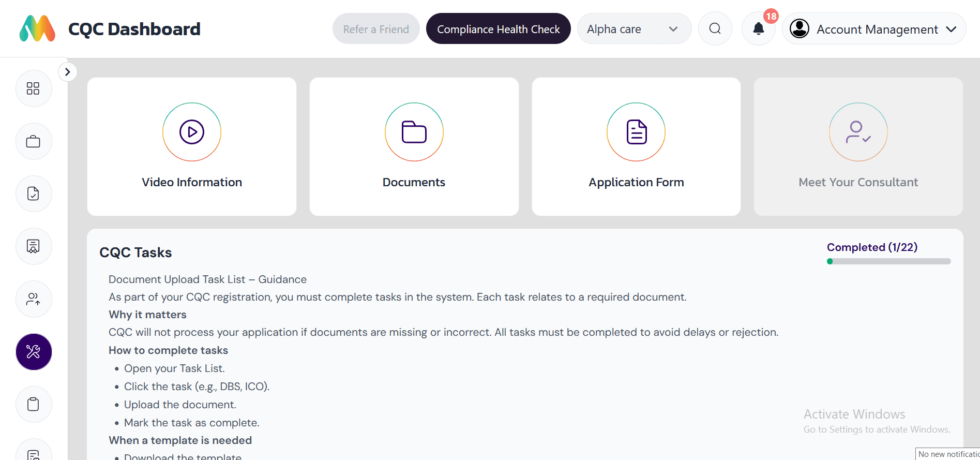Click the colorful M logo
This screenshot has height=460, width=980.
[x=37, y=28]
